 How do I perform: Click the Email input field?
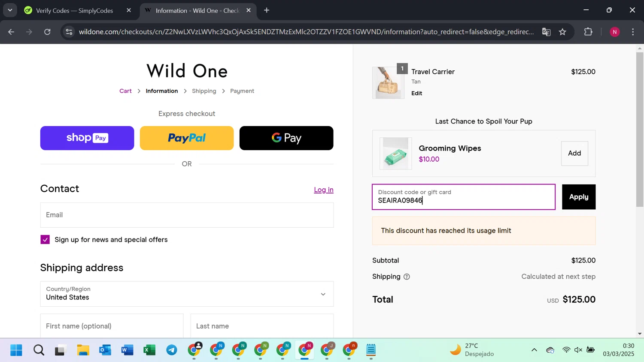pyautogui.click(x=187, y=215)
